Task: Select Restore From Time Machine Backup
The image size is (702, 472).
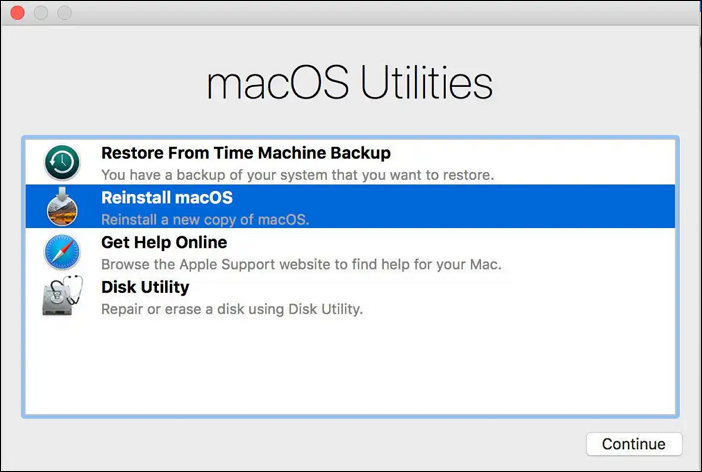Action: point(245,154)
